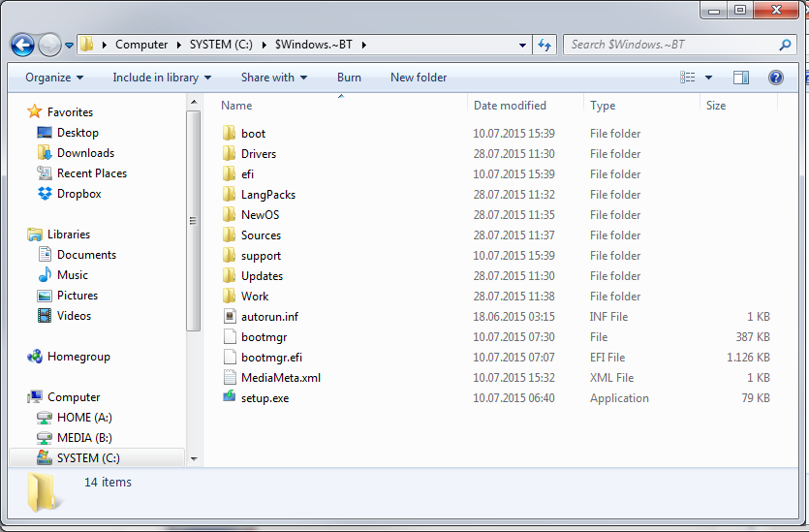Toggle the preview pane icon

point(741,78)
